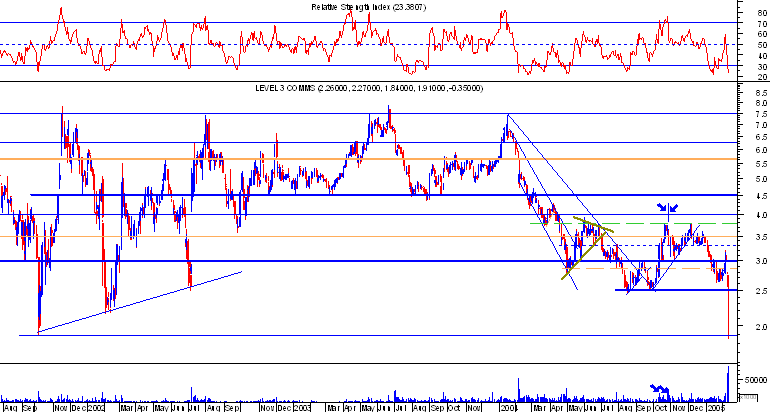Select the 2002 year label on time axis

[96, 408]
